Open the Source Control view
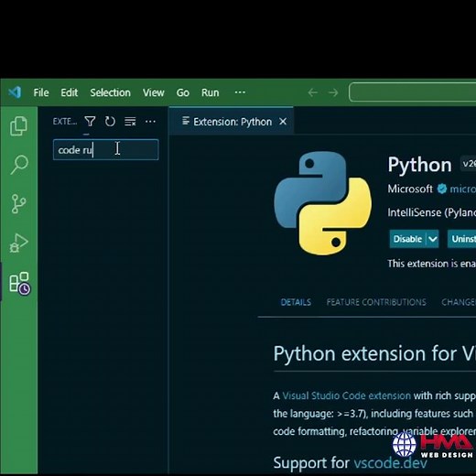476x476 pixels. point(18,203)
